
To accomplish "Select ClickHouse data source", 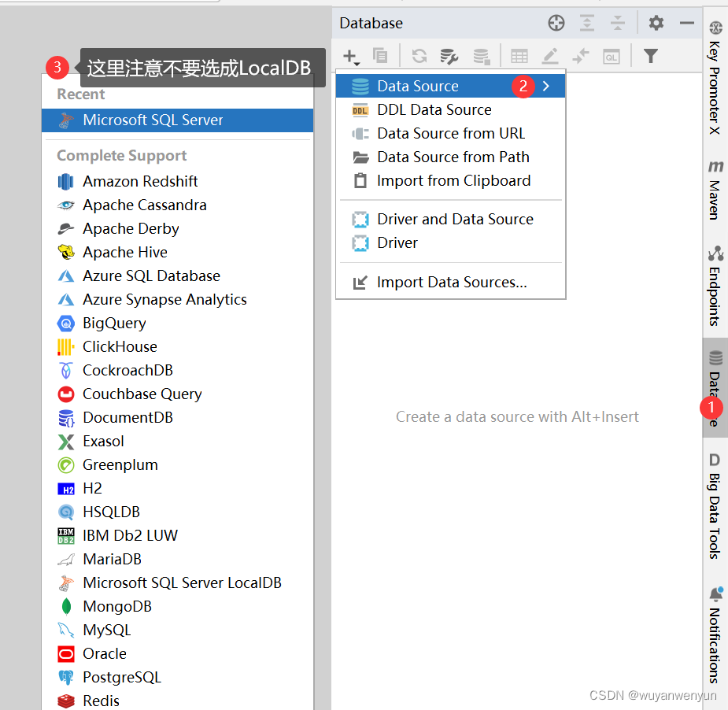I will coord(177,347).
